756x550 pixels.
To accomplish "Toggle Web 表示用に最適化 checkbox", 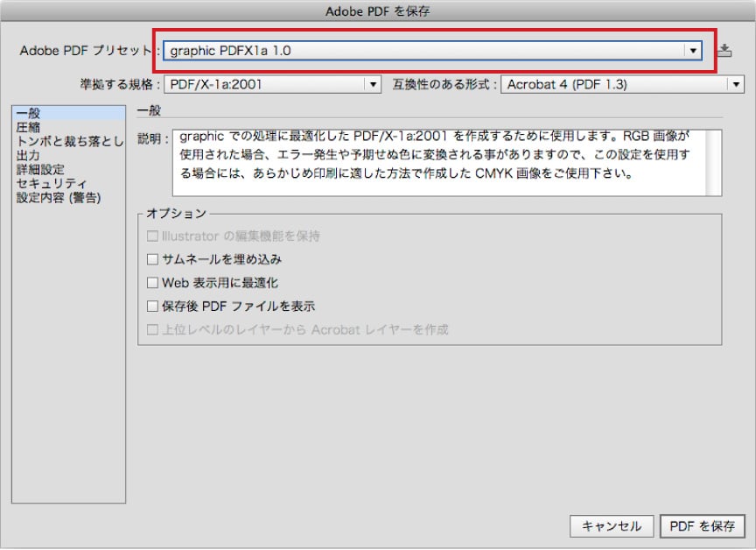I will point(153,284).
